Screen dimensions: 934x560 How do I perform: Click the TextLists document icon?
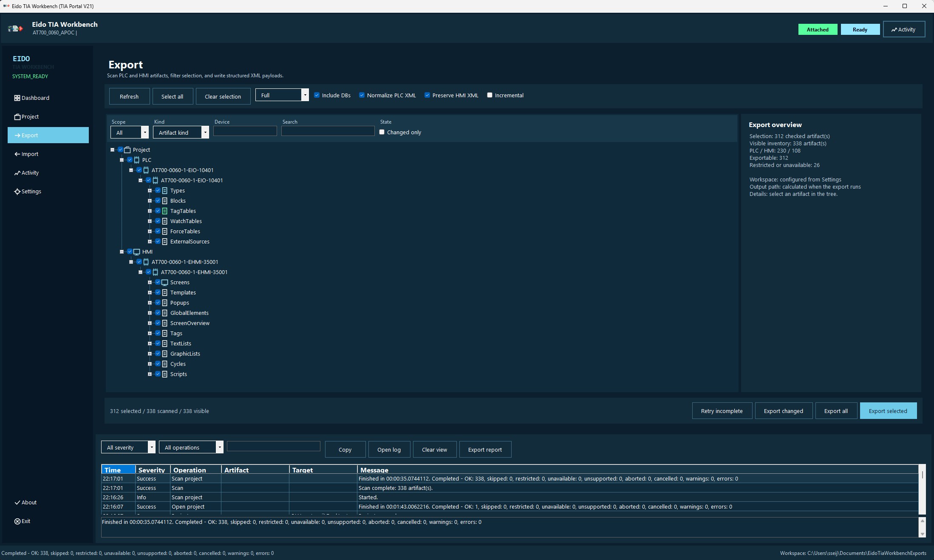[x=164, y=344]
